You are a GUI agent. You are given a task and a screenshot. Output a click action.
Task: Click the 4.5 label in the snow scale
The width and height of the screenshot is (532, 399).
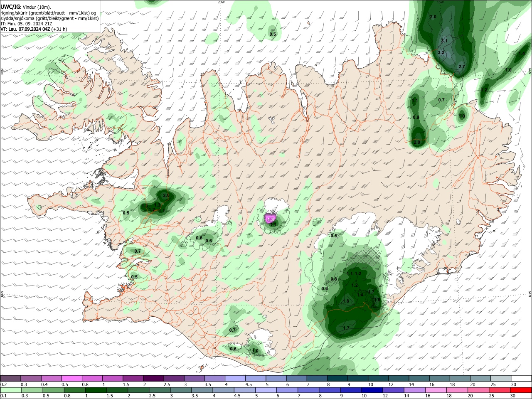[249, 384]
